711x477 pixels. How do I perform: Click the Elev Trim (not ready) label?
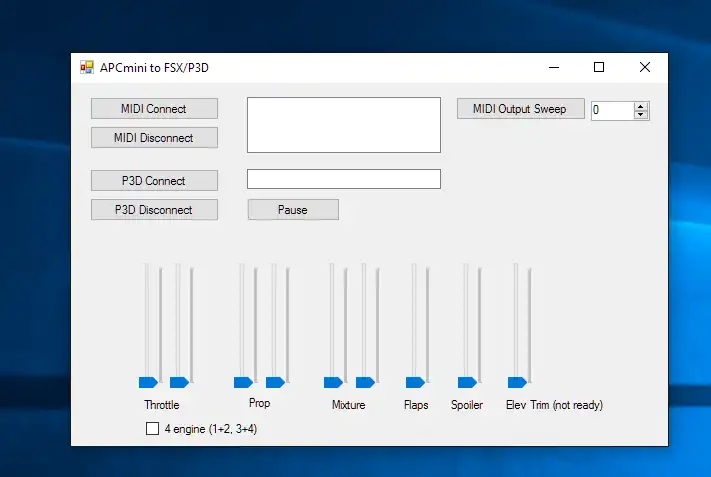point(555,405)
